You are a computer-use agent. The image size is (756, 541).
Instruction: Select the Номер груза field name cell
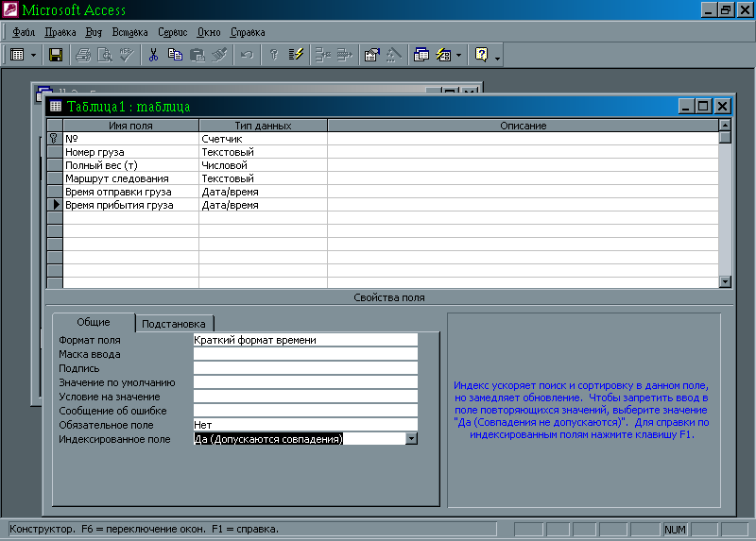point(130,152)
